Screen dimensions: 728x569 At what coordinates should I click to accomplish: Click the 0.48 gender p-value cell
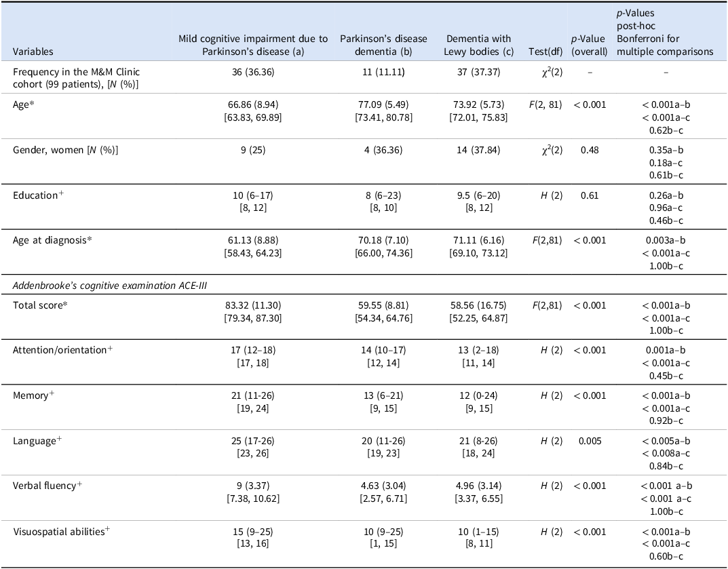click(590, 150)
